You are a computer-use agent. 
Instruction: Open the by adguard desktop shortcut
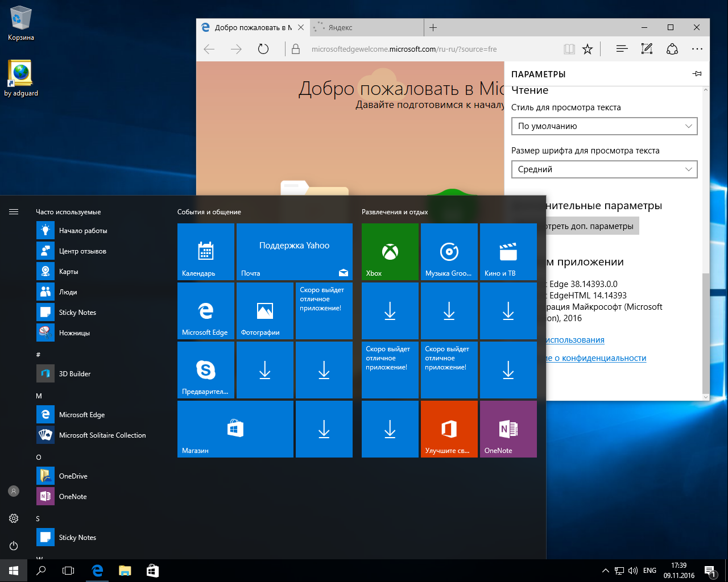(21, 78)
